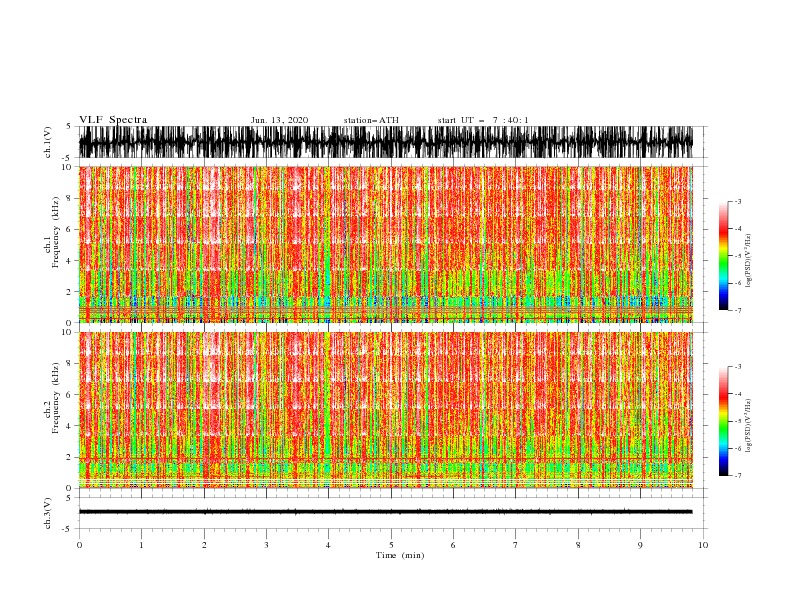Click the time axis tick label "10"
The image size is (792, 612).
[x=703, y=545]
